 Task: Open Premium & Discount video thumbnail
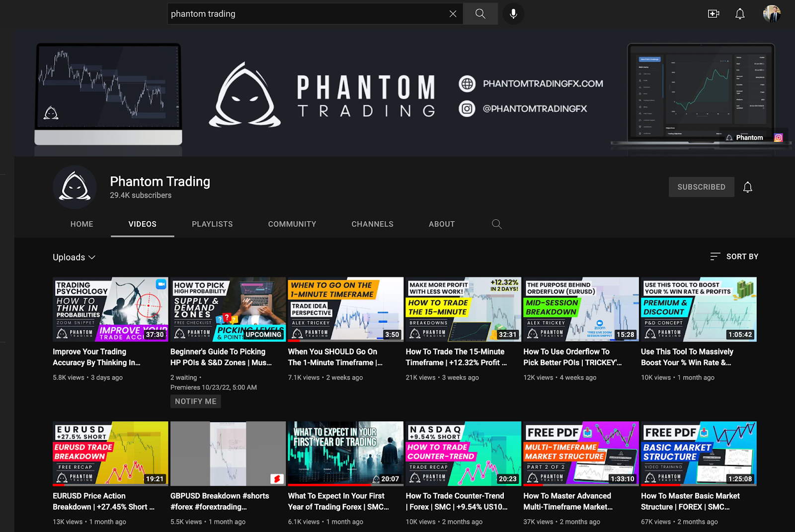tap(699, 309)
